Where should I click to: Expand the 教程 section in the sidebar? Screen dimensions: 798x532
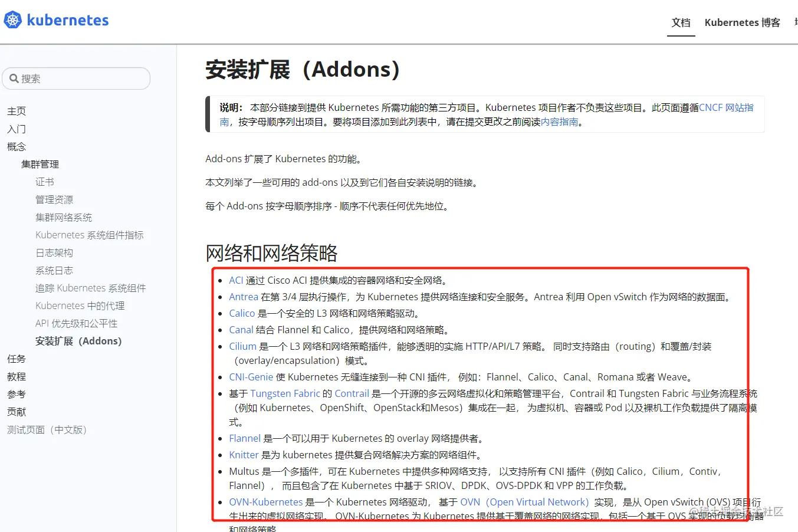pos(16,376)
